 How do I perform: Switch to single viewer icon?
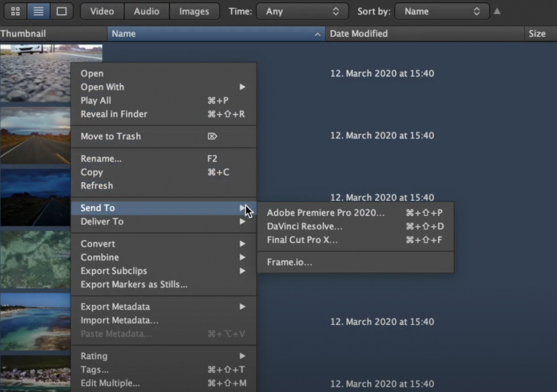62,11
